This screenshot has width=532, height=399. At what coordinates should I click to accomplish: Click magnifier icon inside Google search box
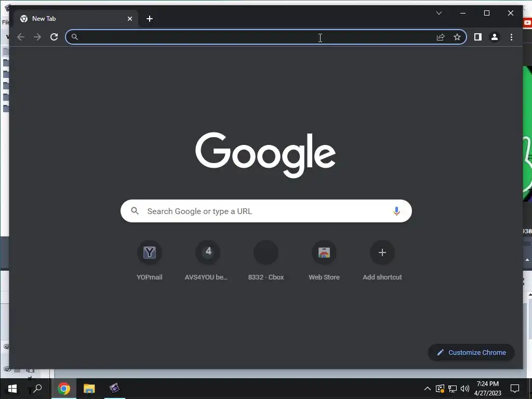coord(135,211)
